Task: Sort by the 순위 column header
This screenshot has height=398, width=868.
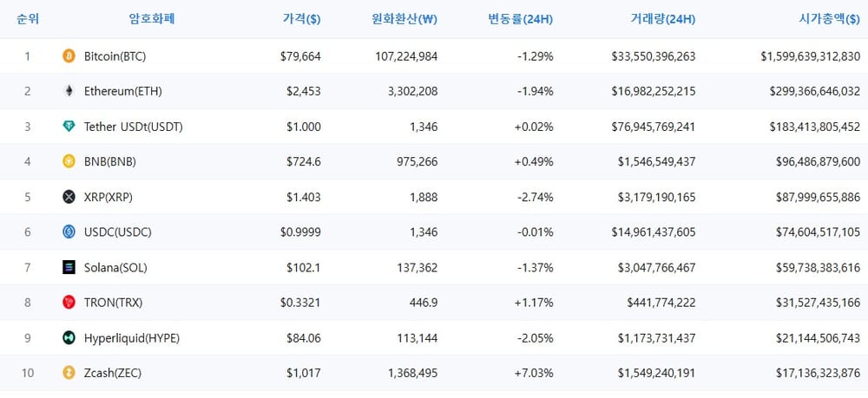Action: (x=28, y=19)
